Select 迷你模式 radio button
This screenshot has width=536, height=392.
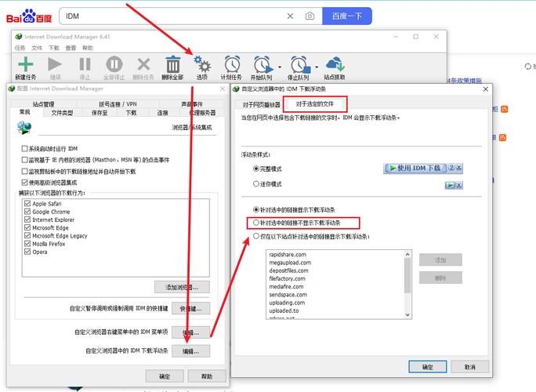pos(256,183)
